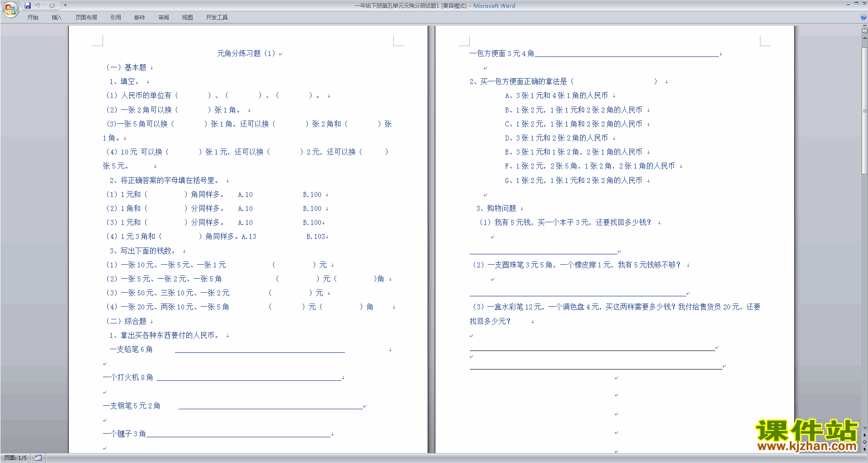
Task: Click the heading 3、写出下面的钱数。
Action: [142, 251]
